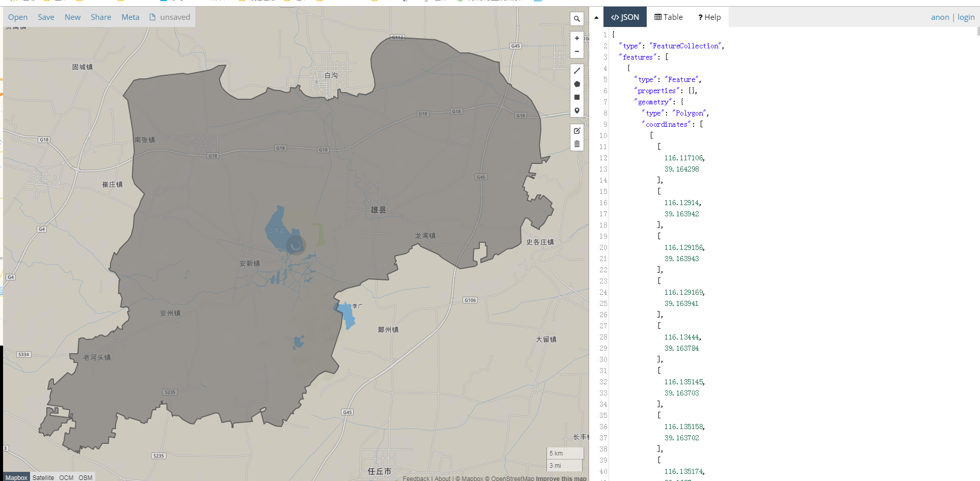Image resolution: width=980 pixels, height=481 pixels.
Task: Switch basemap to Satellite view
Action: 43,477
